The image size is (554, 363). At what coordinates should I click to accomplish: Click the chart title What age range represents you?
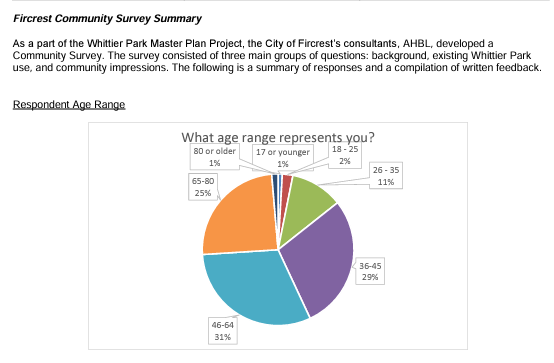(278, 137)
